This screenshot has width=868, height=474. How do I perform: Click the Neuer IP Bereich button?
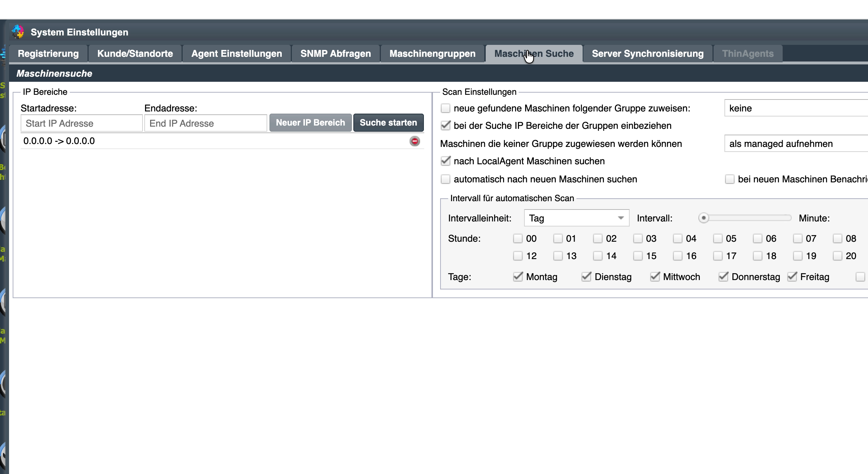point(310,123)
